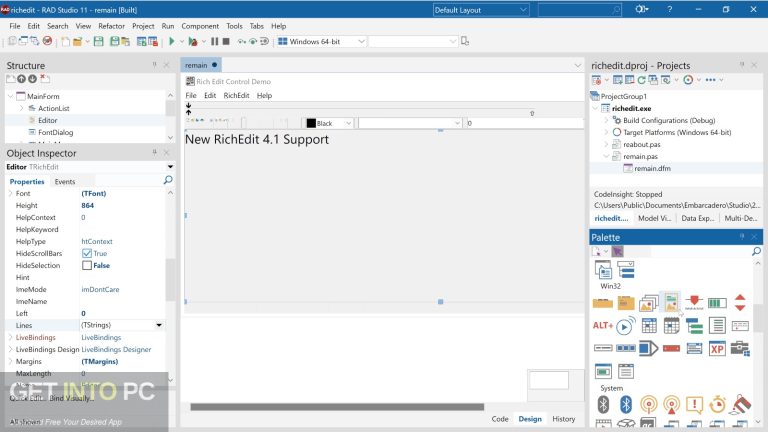
Task: Click the first Bluetooth component in System palette
Action: click(x=603, y=405)
